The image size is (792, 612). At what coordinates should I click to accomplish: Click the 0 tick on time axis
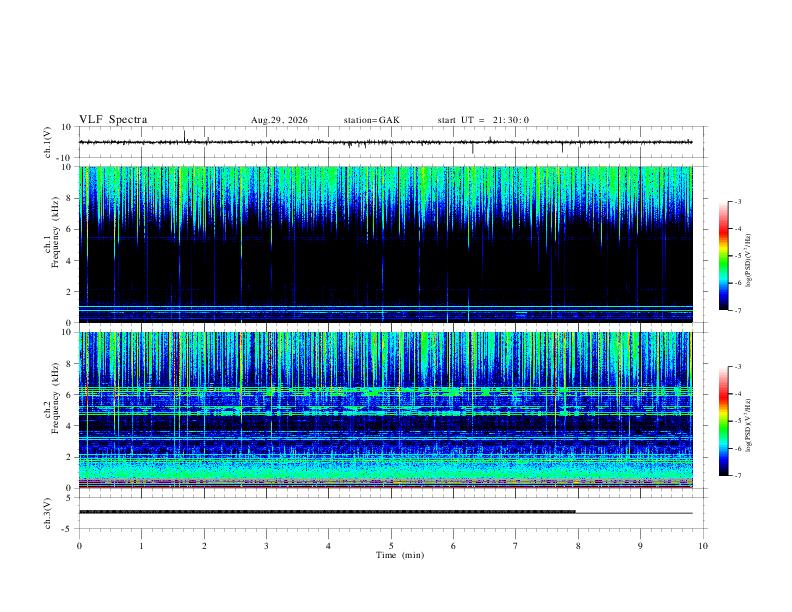79,546
